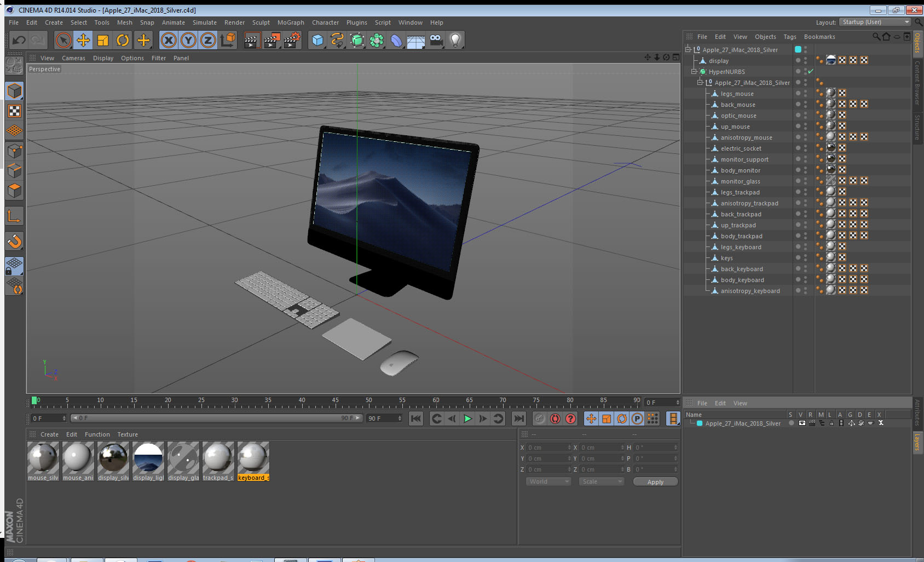Enable Points mode in left toolbar
924x562 pixels.
click(14, 151)
